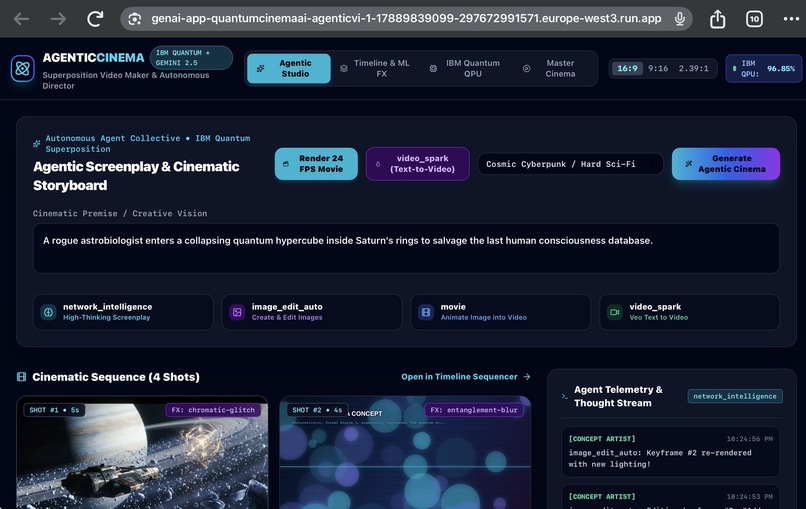Click Render 24 FPS Movie button
The width and height of the screenshot is (806, 509).
click(316, 163)
